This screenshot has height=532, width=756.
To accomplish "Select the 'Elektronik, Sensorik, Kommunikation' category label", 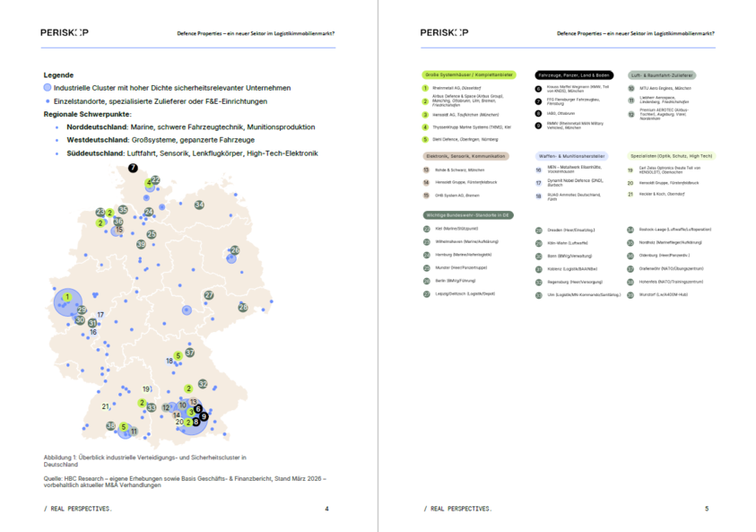I will (466, 155).
